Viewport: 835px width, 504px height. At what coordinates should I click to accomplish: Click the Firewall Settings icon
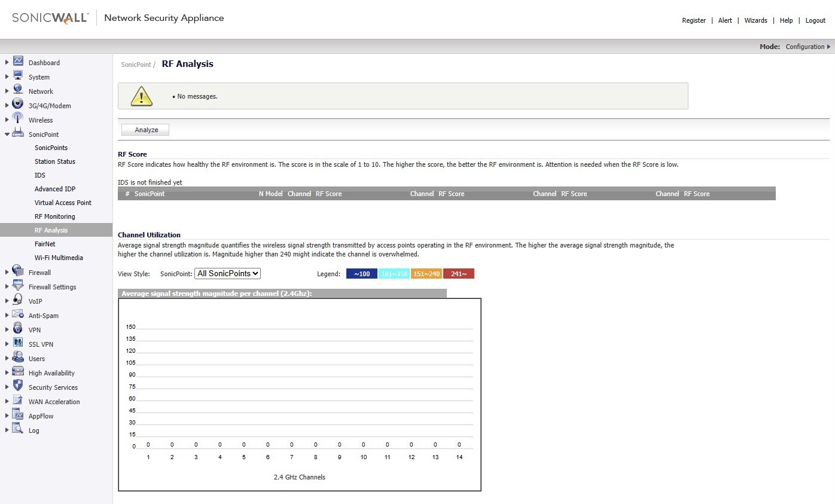pos(18,286)
